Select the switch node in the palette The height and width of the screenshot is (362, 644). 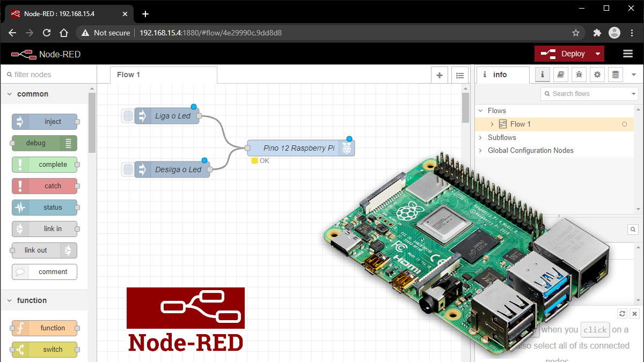[x=45, y=349]
